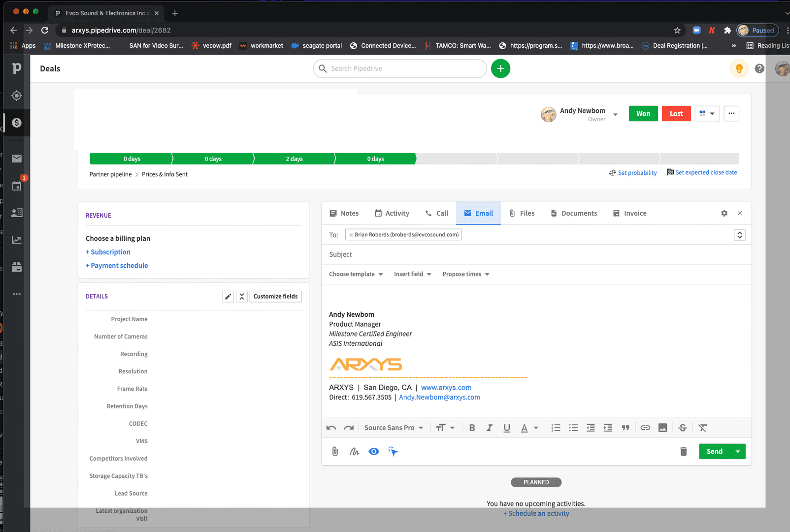790x532 pixels.
Task: Click the reorder fields icon beside Customize fields
Action: point(242,297)
